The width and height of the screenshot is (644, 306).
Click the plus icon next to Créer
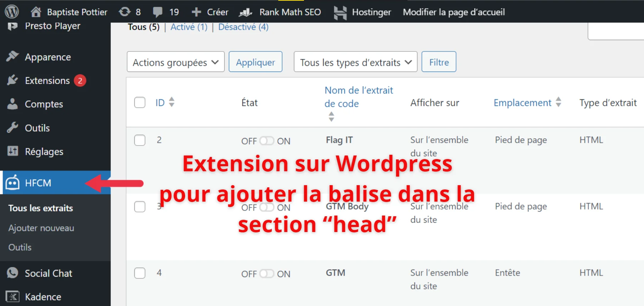click(196, 12)
